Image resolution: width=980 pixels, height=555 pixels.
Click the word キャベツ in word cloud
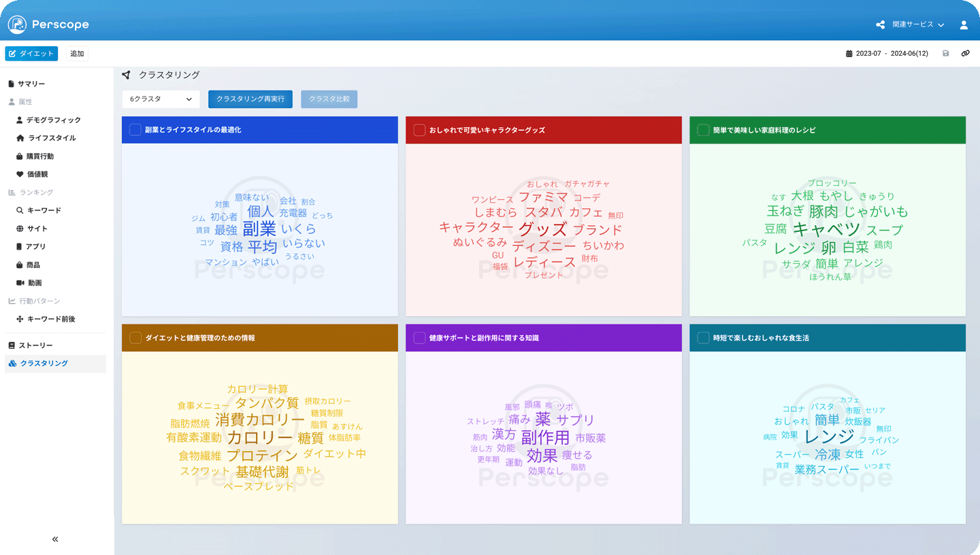tap(827, 229)
